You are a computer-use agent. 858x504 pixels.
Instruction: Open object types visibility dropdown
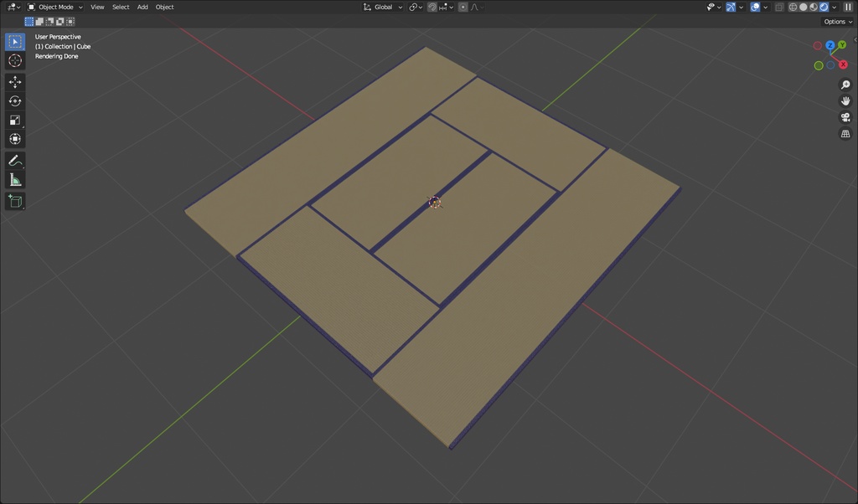tap(714, 7)
